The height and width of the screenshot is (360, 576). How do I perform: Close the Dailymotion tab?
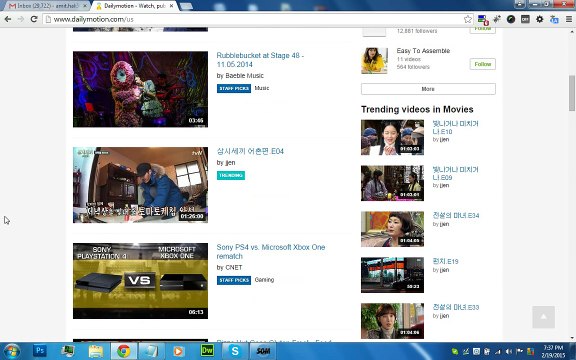coord(171,6)
